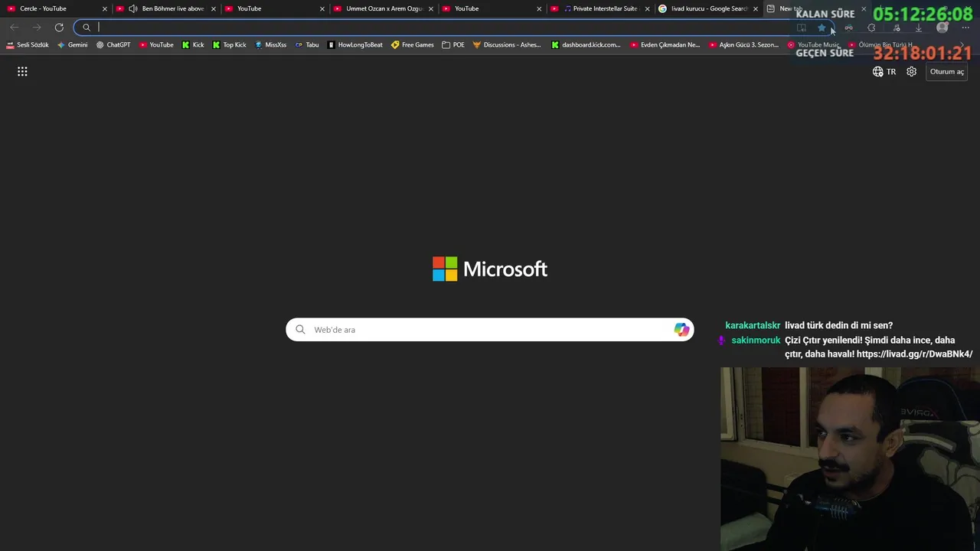Open the page settings gear icon
Image resolution: width=980 pixels, height=551 pixels.
(911, 71)
